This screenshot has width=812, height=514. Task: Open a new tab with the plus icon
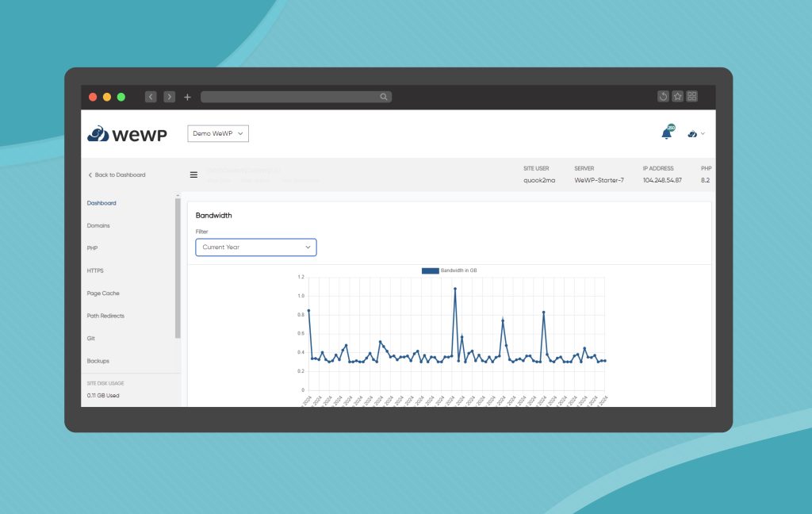187,97
